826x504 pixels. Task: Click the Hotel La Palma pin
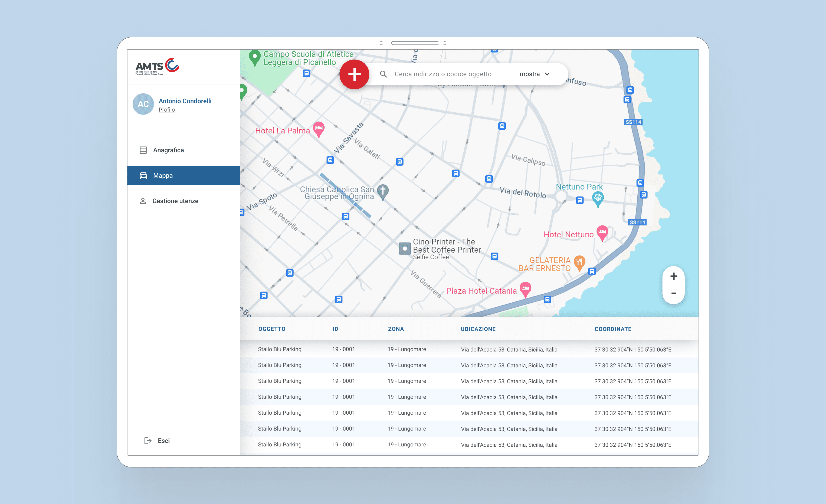319,129
